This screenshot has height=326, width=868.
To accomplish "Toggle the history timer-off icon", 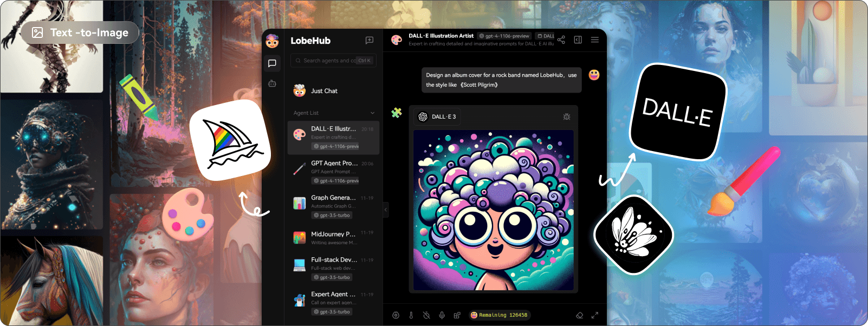I will coord(426,315).
